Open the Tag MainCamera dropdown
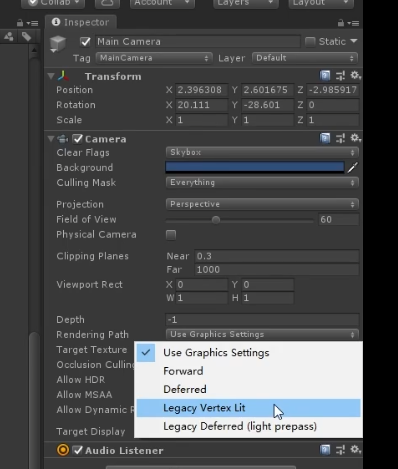The image size is (398, 469). coord(154,58)
